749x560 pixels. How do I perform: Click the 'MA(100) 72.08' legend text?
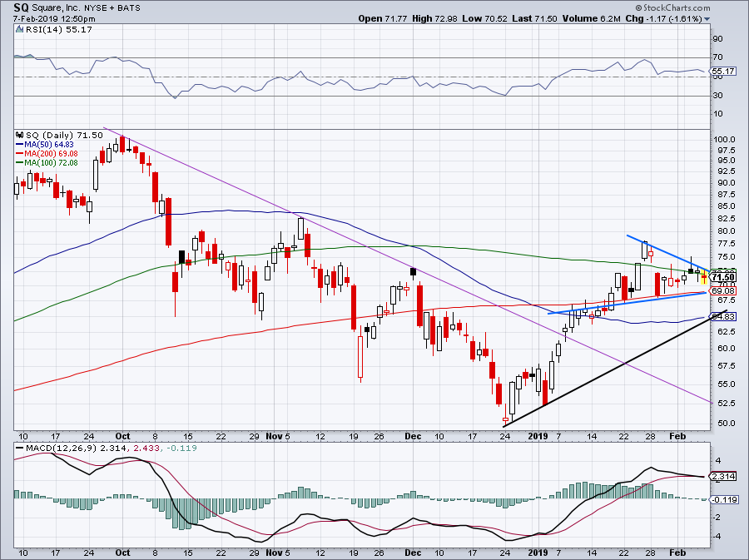point(51,163)
